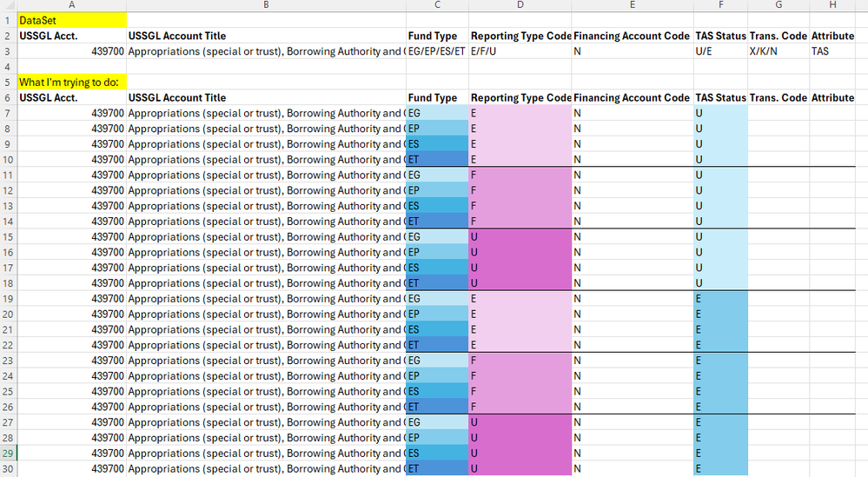The width and height of the screenshot is (868, 477).
Task: Select ES fund type in row 9
Action: pos(437,144)
